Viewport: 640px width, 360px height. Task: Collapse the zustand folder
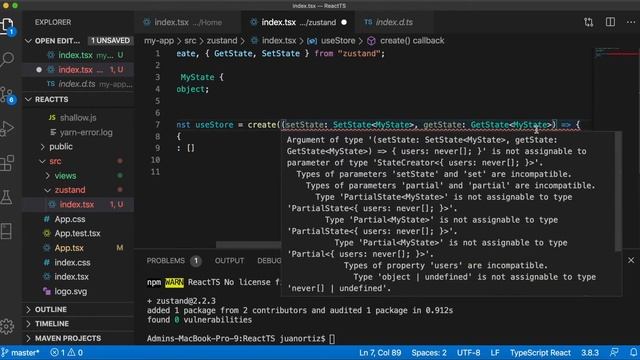click(48, 190)
